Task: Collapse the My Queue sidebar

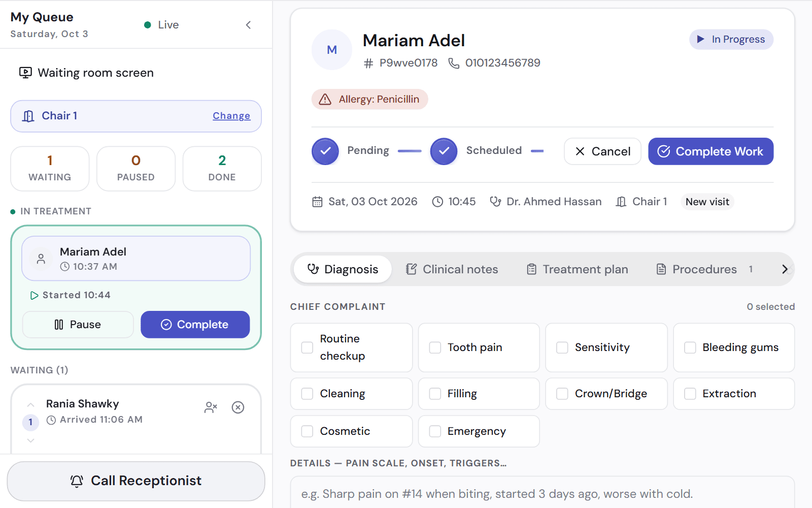Action: tap(248, 25)
